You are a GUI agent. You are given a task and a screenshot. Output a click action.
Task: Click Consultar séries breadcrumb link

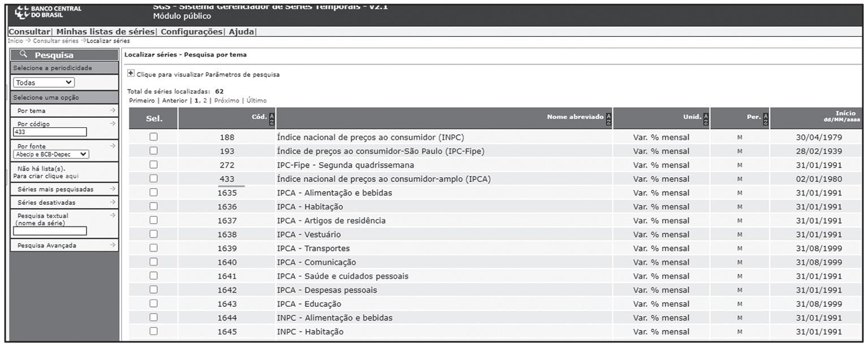pyautogui.click(x=57, y=41)
